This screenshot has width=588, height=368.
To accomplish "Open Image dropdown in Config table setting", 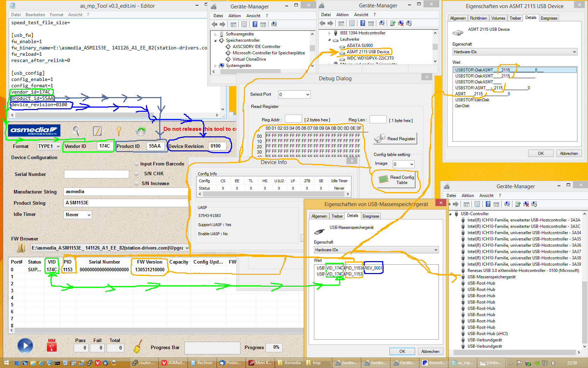I will tap(403, 164).
